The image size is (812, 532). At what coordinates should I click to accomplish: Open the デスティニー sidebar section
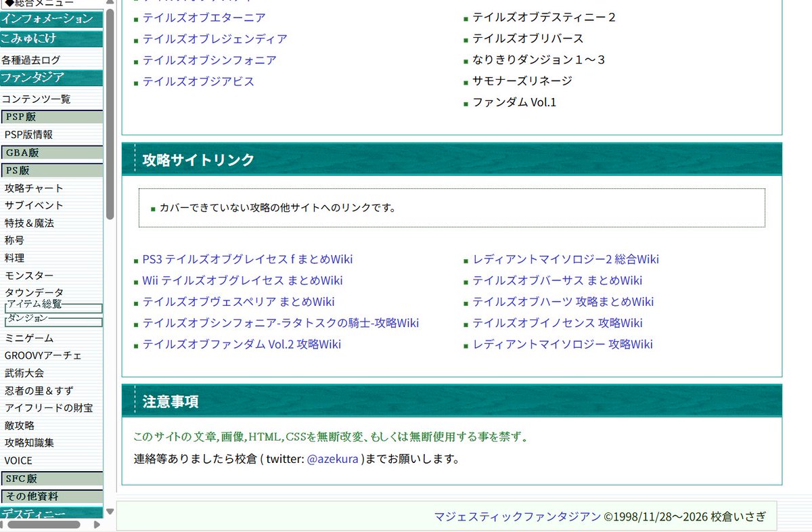(x=51, y=514)
